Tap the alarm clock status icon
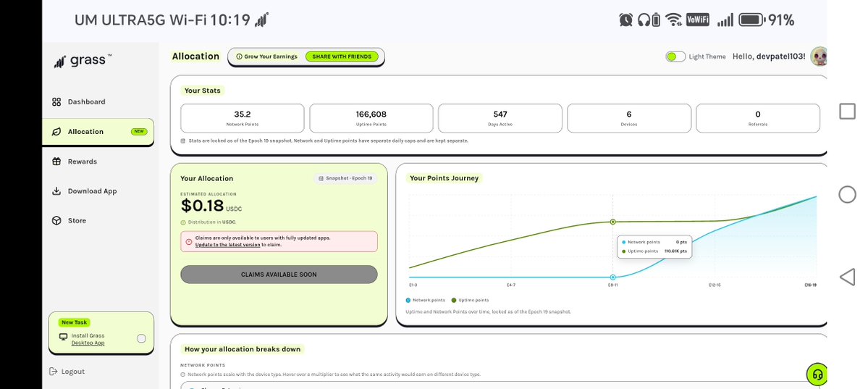The image size is (868, 389). (x=626, y=20)
